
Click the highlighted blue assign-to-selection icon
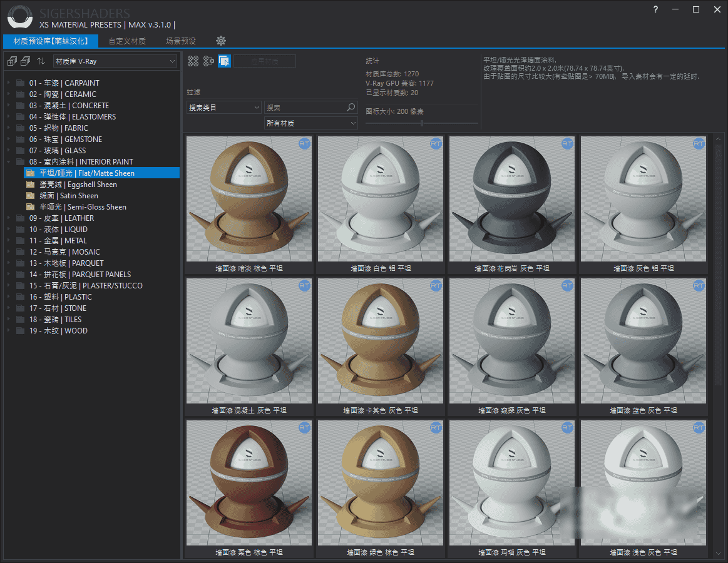[224, 61]
